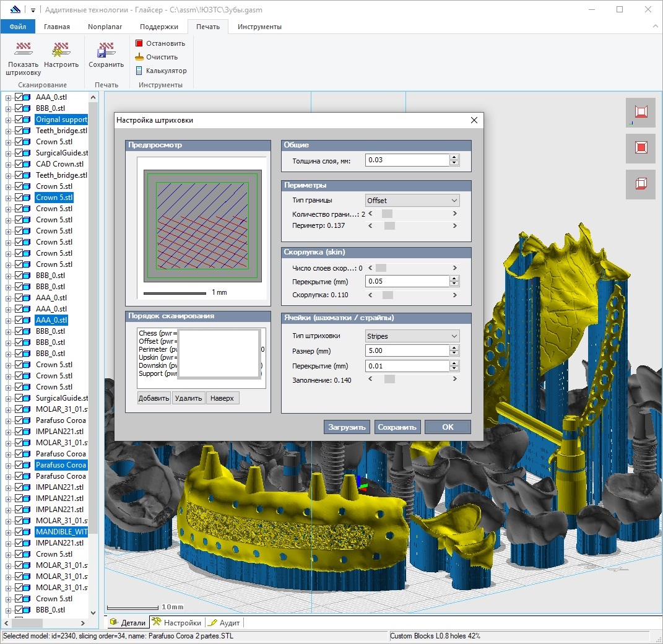Viewport: 663px width, 644px height.
Task: Click the Толщина слоя input field
Action: tap(407, 160)
